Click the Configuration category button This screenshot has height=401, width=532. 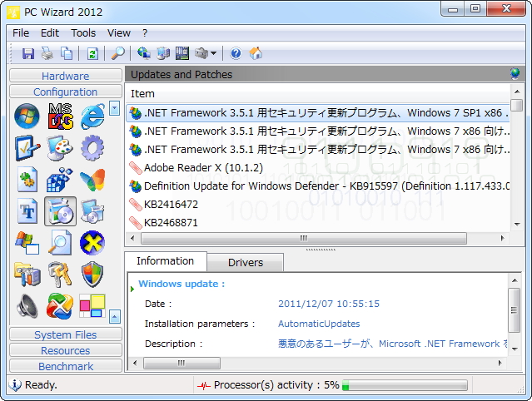66,92
